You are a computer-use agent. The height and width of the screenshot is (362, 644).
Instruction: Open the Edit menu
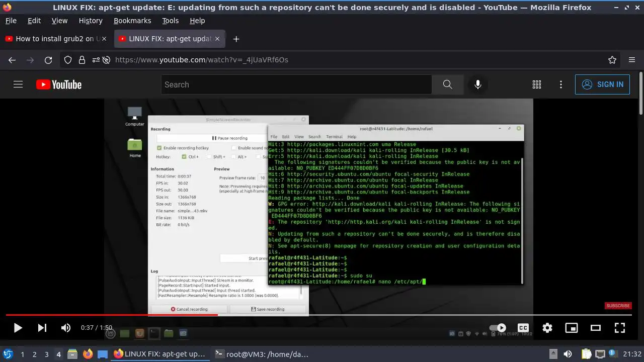pyautogui.click(x=34, y=21)
